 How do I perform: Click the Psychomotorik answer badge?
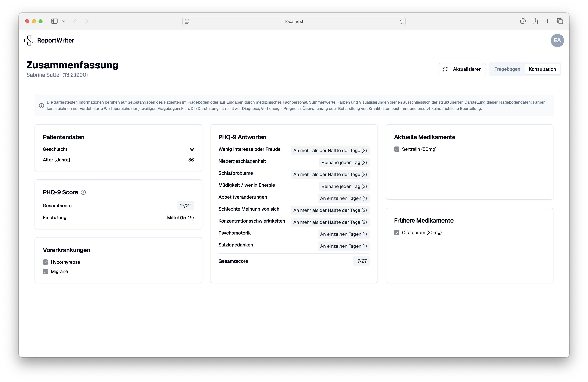[343, 234]
